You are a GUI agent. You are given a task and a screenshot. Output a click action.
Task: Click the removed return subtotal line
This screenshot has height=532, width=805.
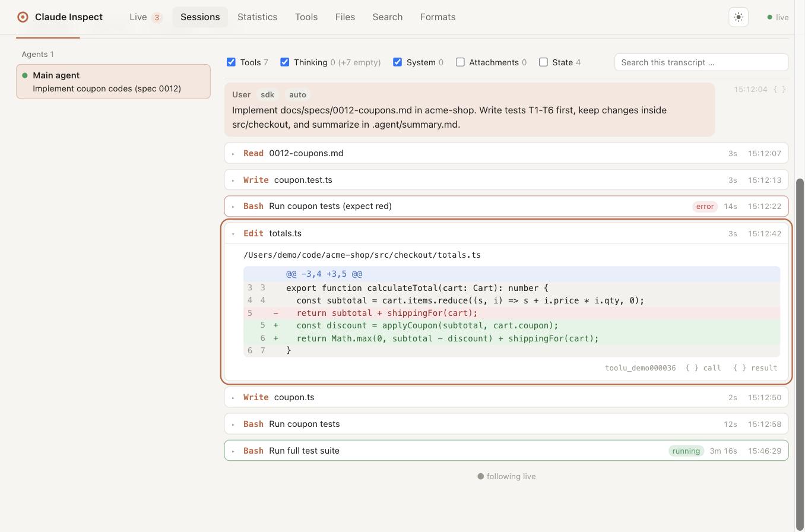point(512,313)
